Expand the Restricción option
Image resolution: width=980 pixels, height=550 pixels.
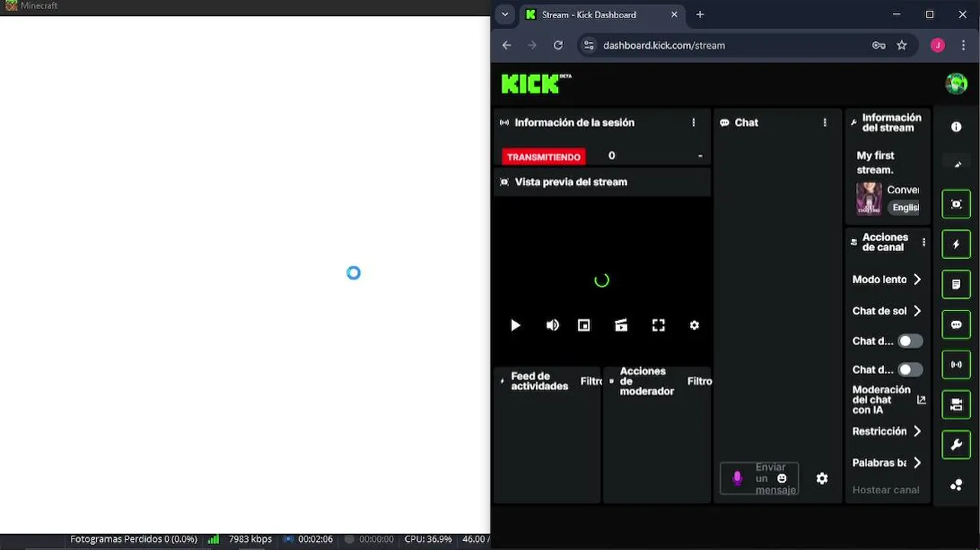pyautogui.click(x=887, y=432)
